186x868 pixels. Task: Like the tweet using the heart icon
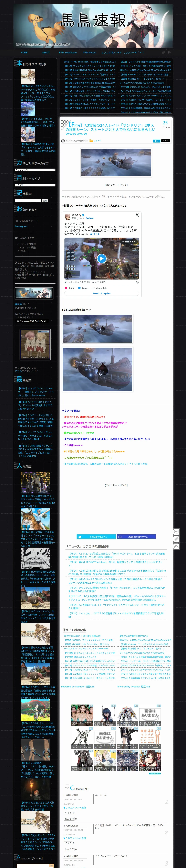tap(66, 288)
